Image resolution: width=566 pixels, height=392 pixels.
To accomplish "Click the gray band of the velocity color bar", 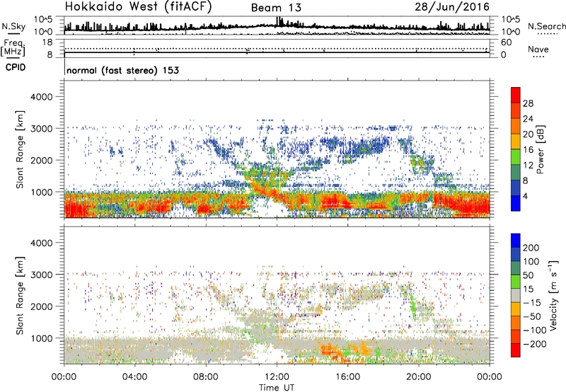I will click(x=516, y=296).
